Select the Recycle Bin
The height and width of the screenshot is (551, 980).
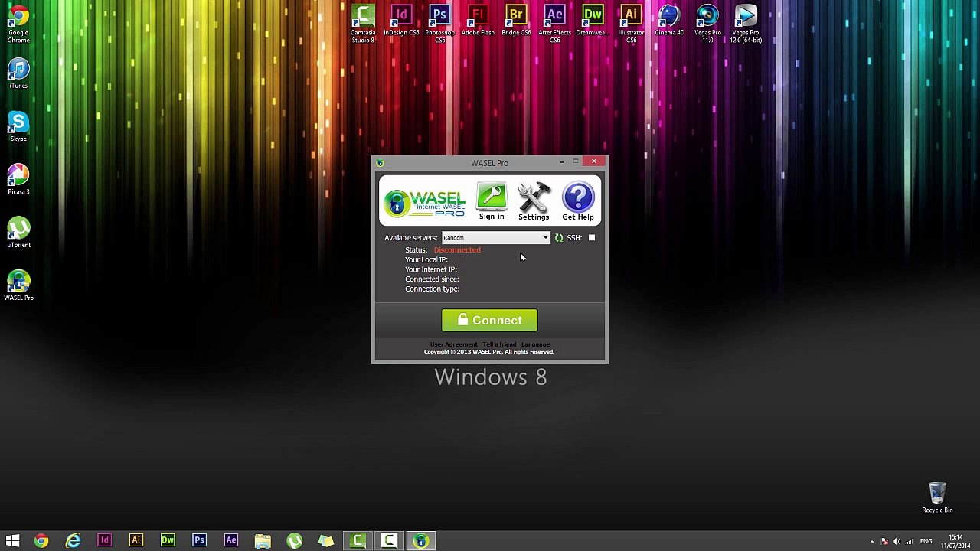pos(937,497)
